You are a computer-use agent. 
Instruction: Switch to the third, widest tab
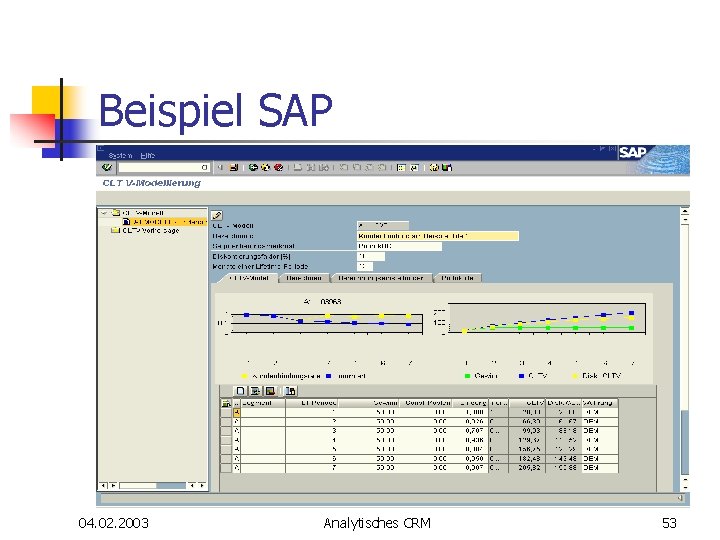pos(381,278)
